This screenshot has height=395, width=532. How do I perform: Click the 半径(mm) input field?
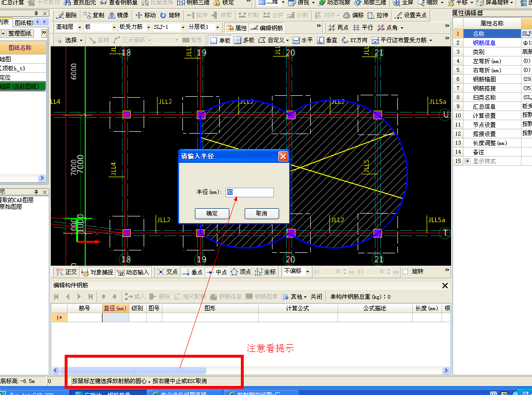(x=249, y=192)
